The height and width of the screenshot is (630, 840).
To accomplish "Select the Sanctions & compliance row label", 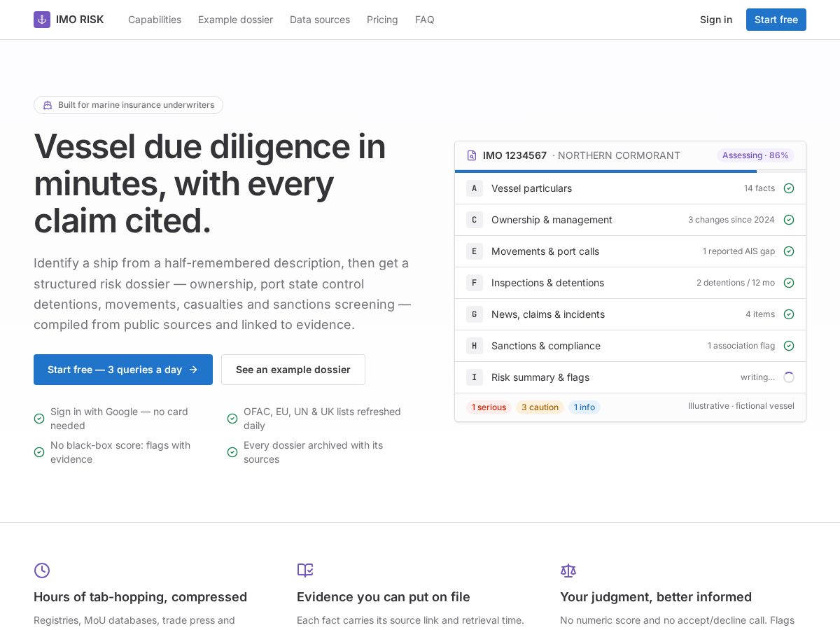I will coord(546,346).
